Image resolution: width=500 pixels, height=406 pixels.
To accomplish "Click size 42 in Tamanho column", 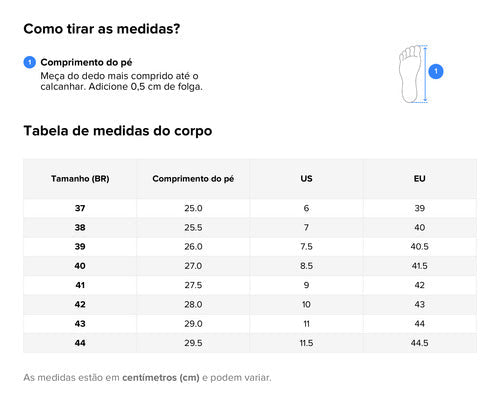I will 80,305.
